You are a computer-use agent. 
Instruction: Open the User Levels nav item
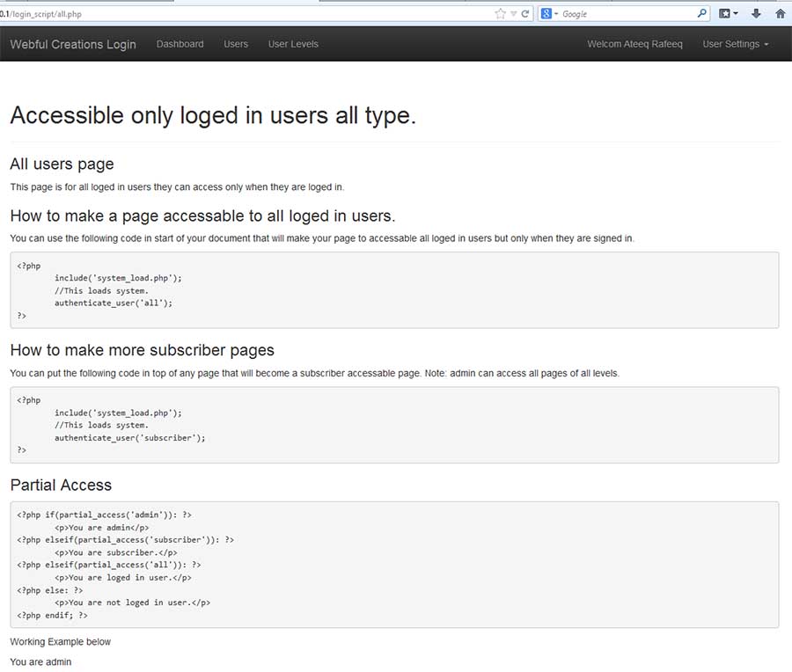293,44
